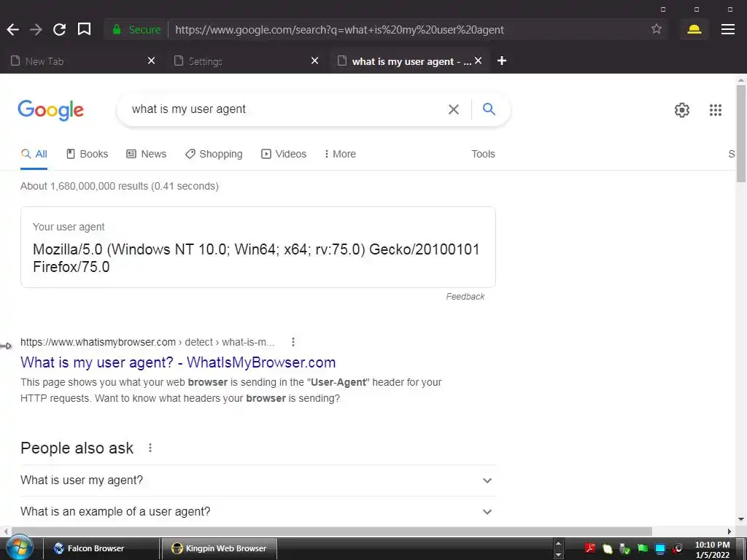Close the New Tab tab

(x=151, y=61)
